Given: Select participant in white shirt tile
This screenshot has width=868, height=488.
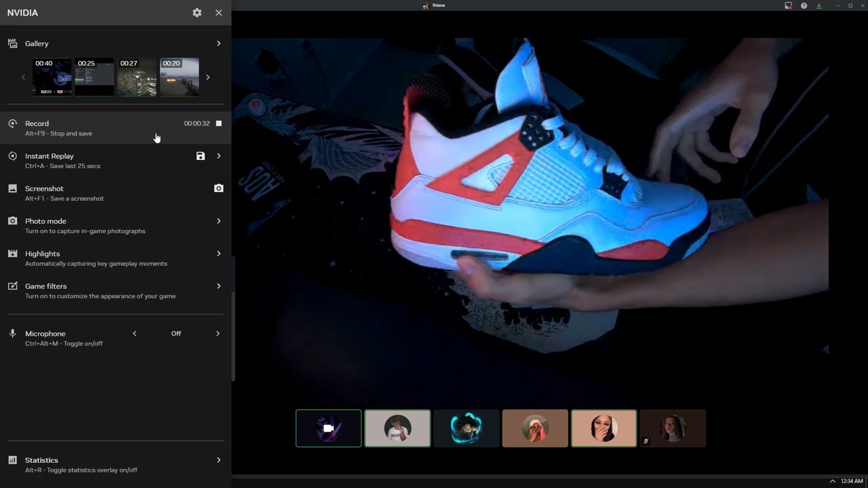Looking at the screenshot, I should click(x=397, y=428).
